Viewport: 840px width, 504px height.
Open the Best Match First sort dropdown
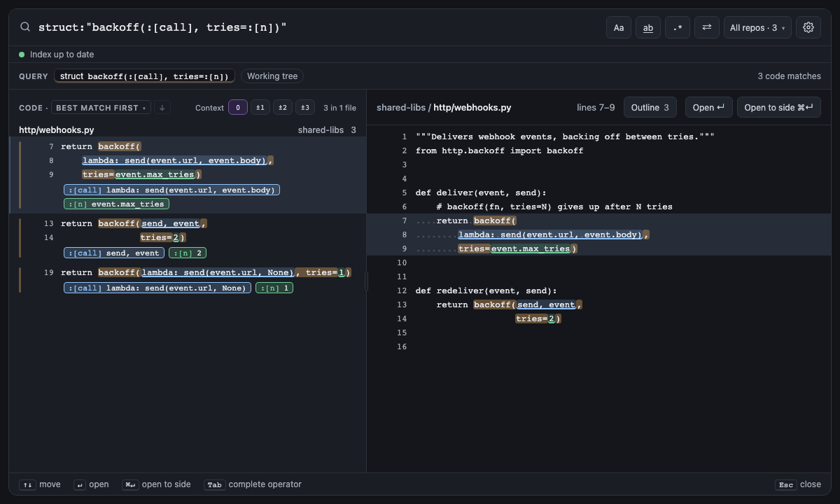click(x=101, y=108)
